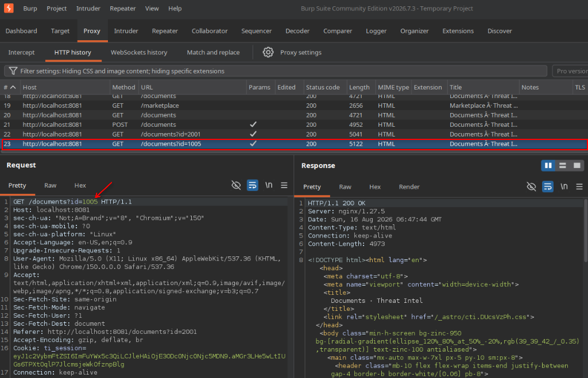The image size is (588, 378).
Task: Click the ti_session cookie value in Request
Action: pos(149,360)
